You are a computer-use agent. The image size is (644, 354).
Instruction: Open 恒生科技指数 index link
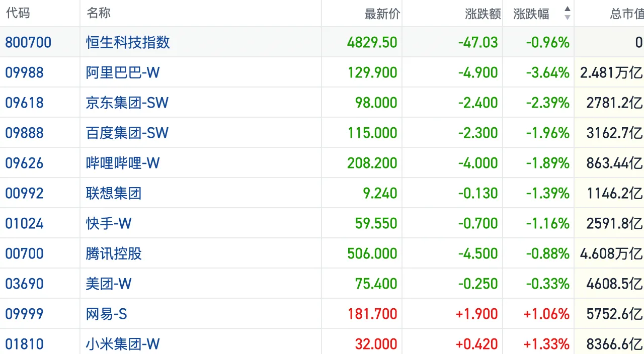coord(128,42)
